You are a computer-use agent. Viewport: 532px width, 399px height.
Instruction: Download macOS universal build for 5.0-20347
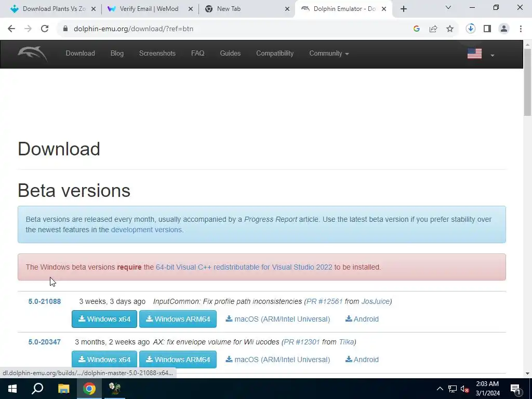coord(278,360)
